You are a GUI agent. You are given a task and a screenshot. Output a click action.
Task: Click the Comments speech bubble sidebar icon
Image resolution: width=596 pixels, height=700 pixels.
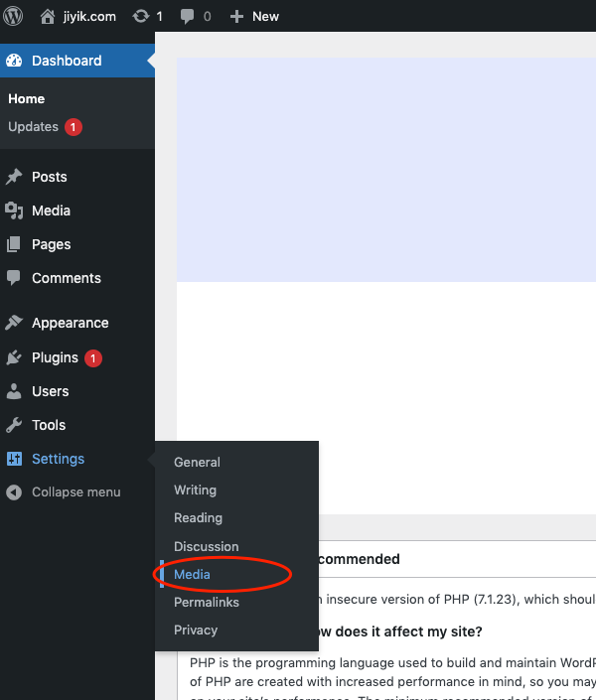pos(14,278)
